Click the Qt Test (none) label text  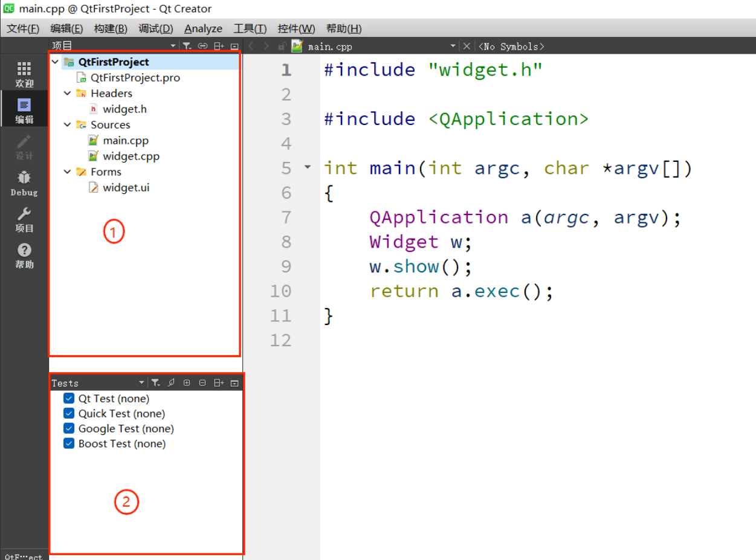tap(114, 399)
